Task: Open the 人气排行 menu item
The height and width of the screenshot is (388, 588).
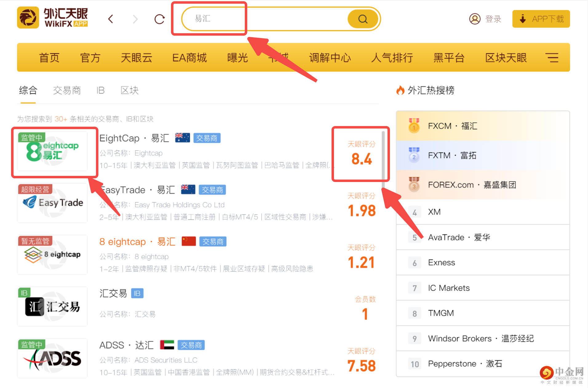Action: tap(392, 57)
